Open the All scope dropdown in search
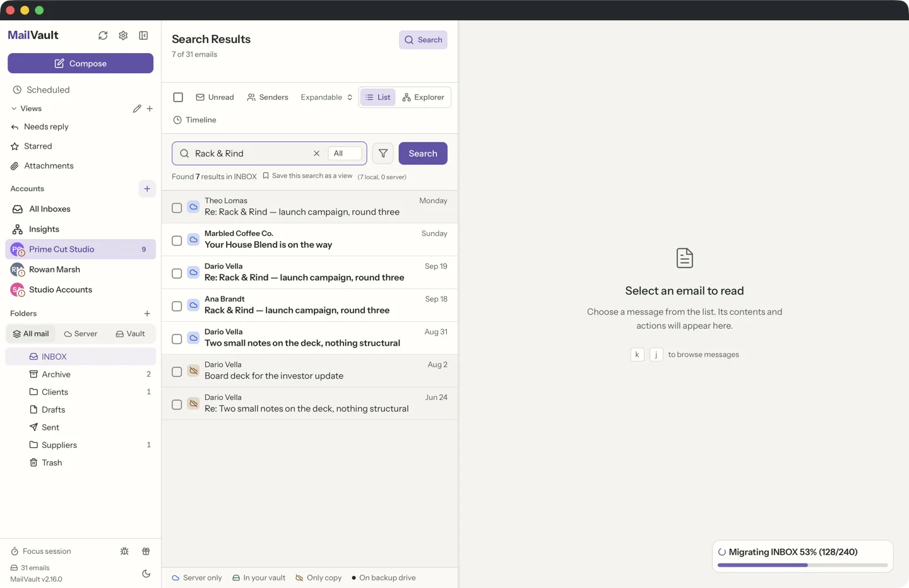Viewport: 909px width, 588px height. [345, 153]
